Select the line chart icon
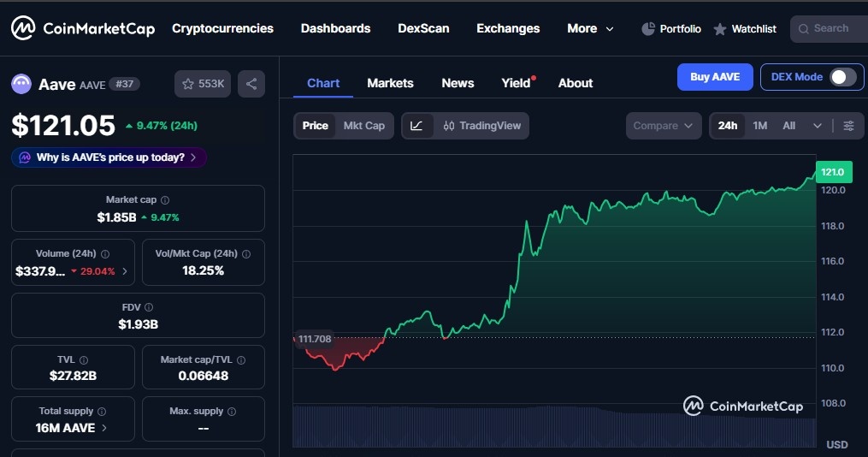Viewport: 868px width, 457px height. point(416,126)
